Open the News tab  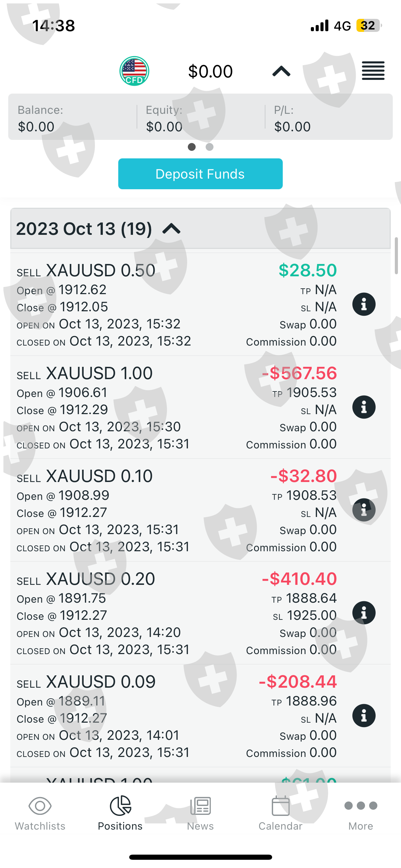[200, 812]
